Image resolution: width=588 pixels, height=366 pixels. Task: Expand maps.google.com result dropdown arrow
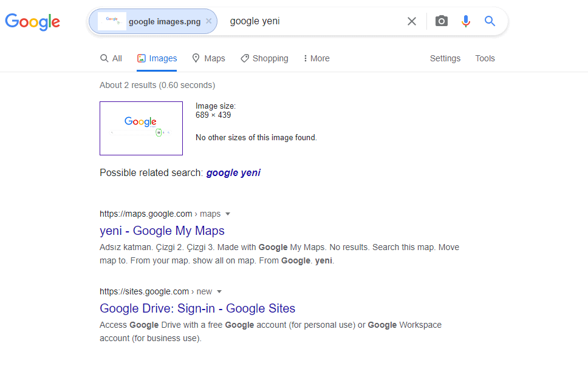[x=228, y=214]
